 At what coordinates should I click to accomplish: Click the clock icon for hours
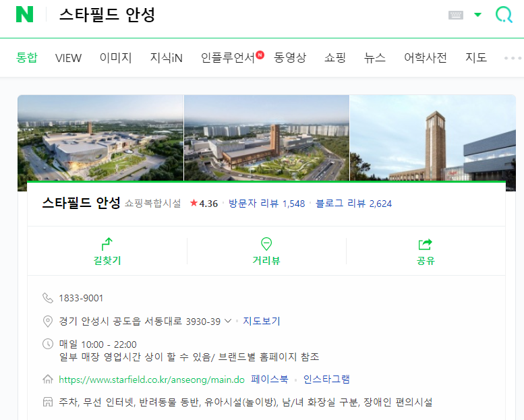(x=48, y=344)
